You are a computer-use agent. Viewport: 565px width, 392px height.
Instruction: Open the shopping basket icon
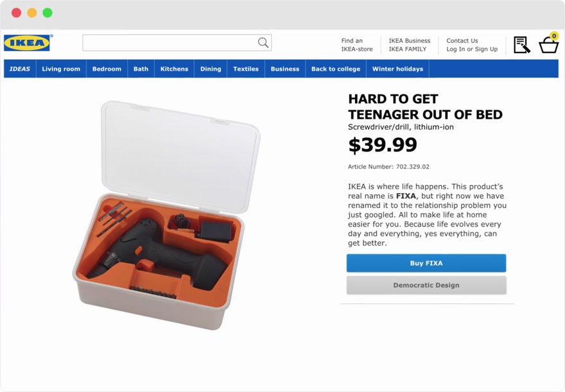tap(548, 44)
